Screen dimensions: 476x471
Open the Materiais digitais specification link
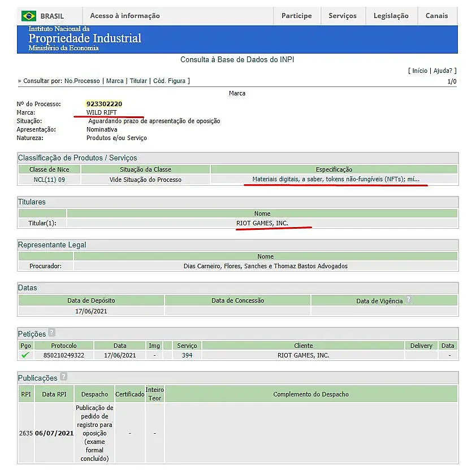(336, 179)
